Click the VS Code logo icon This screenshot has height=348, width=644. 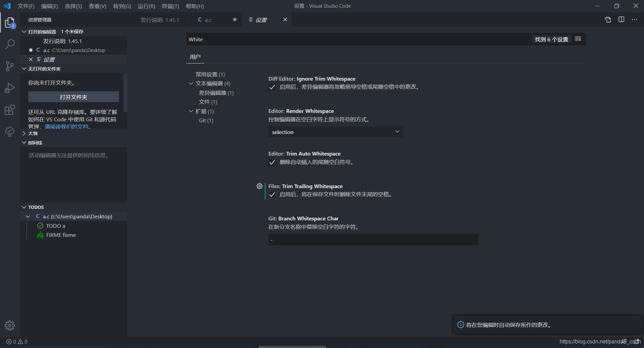coord(7,6)
